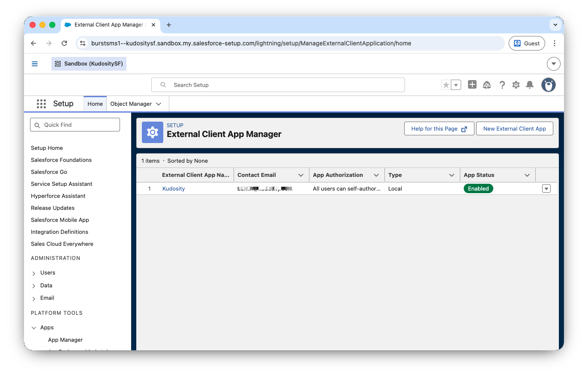Open the user profile avatar
Screen dimensions: 588x382
click(548, 85)
